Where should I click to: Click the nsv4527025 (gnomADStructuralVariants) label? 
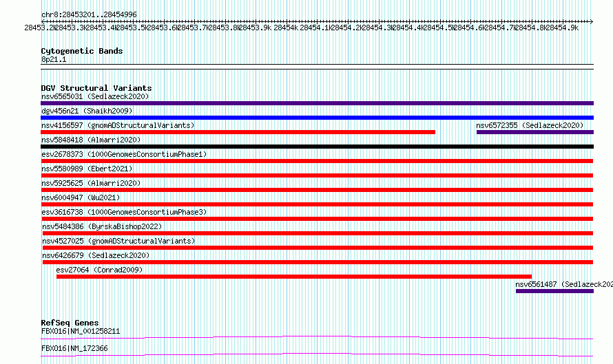click(x=118, y=241)
